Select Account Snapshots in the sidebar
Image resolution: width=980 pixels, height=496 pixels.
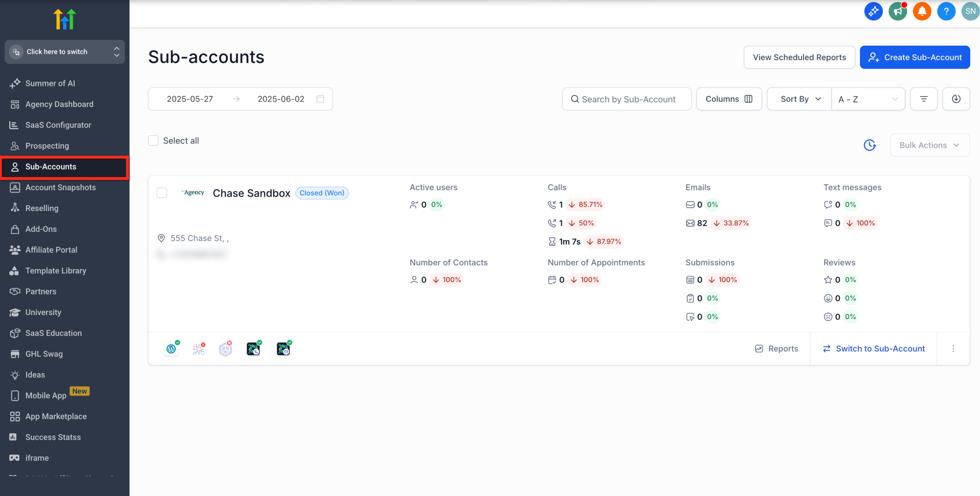coord(60,188)
